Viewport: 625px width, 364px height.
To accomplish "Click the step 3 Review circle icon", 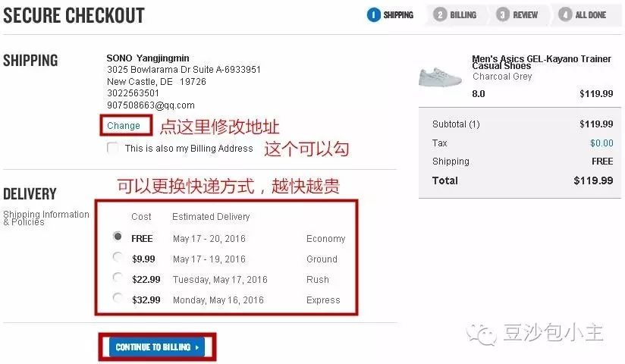I will click(x=503, y=15).
